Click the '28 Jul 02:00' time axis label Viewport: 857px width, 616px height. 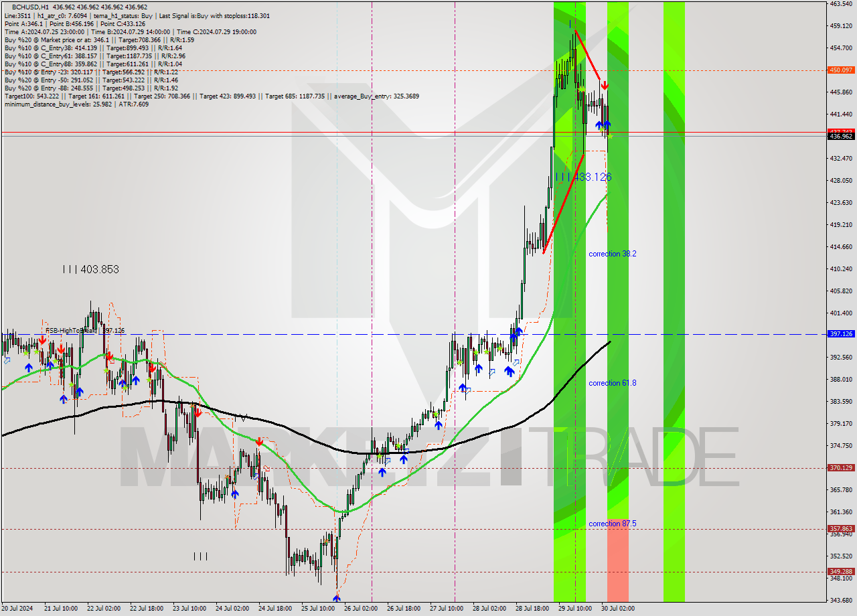coord(489,609)
